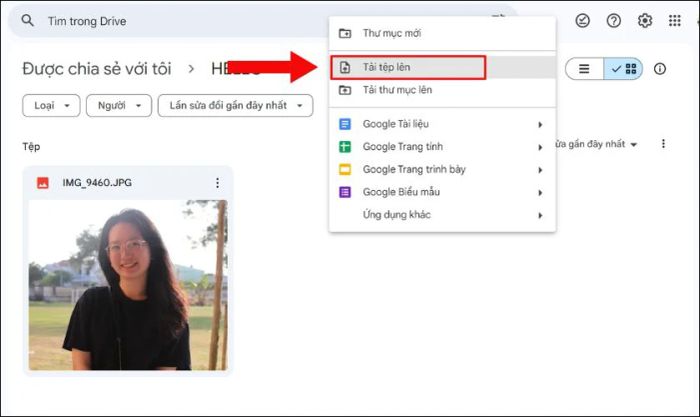Expand Ứng dụng khác submenu arrow
The image size is (700, 417).
pyautogui.click(x=540, y=216)
